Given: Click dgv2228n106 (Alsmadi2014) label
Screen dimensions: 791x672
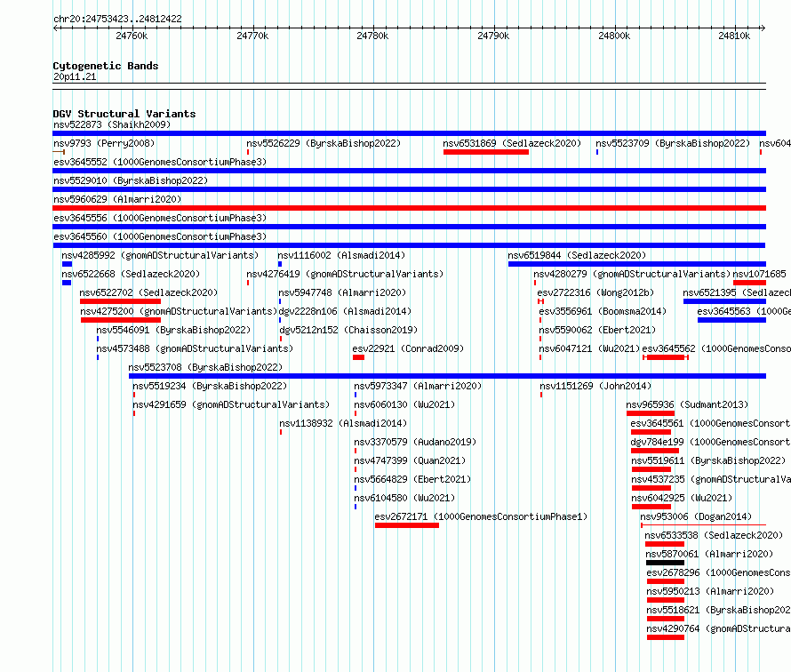Looking at the screenshot, I should (x=345, y=311).
